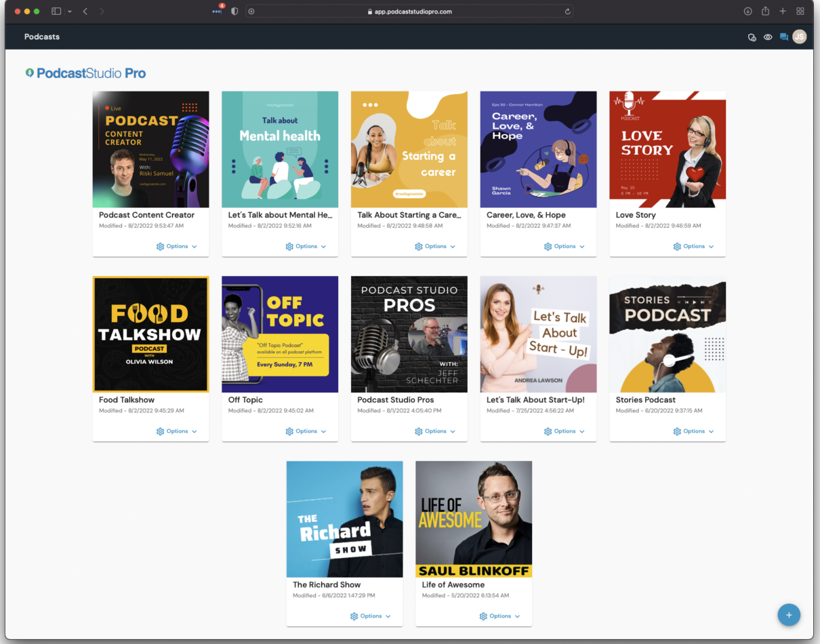Open the eye preview icon in the top bar
Viewport: 820px width, 644px height.
768,37
